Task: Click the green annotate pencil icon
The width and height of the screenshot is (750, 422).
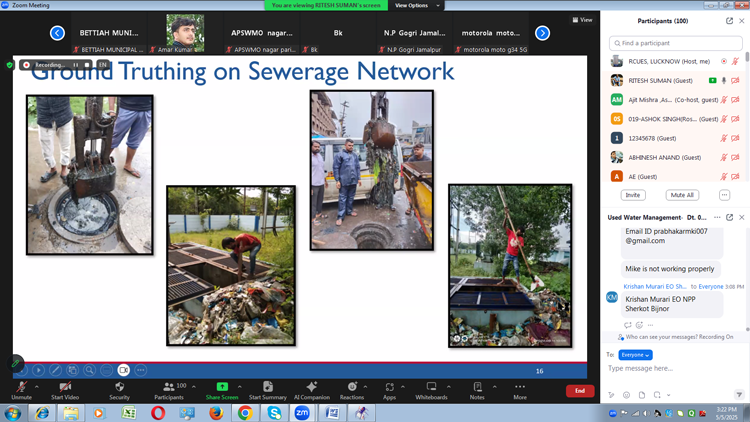Action: click(x=15, y=364)
